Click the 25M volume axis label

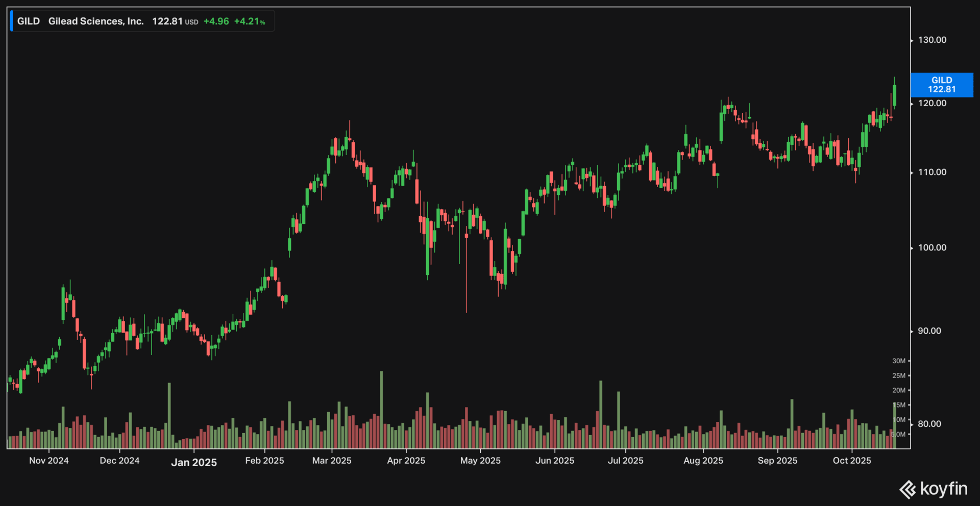[x=899, y=375]
